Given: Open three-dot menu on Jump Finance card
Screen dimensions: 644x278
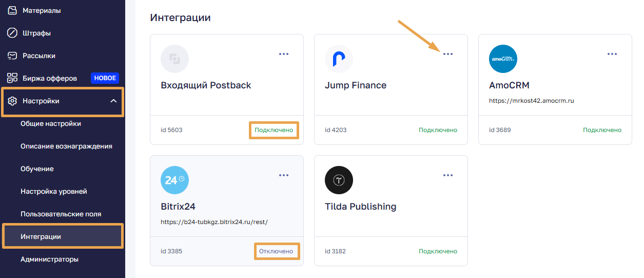Looking at the screenshot, I should click(x=448, y=54).
